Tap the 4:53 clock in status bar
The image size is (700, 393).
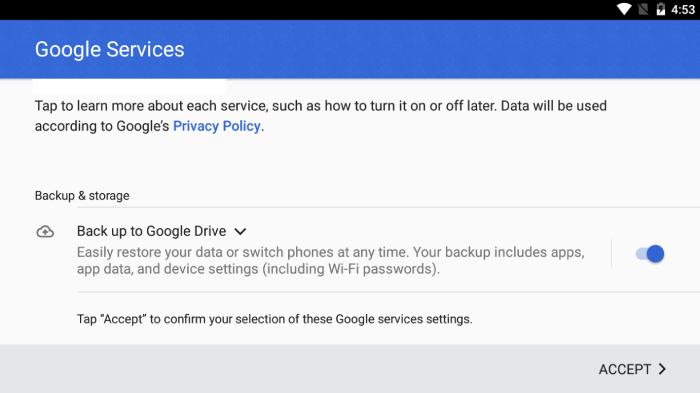tap(683, 9)
